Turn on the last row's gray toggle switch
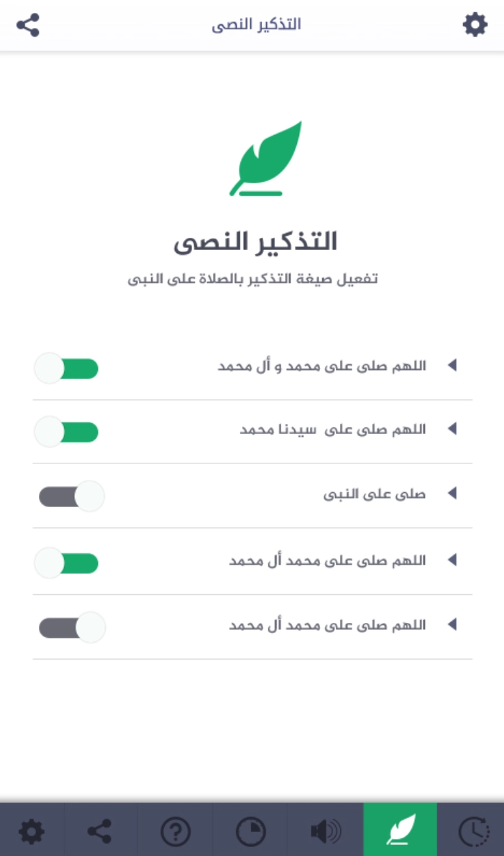The height and width of the screenshot is (856, 504). pos(71,627)
